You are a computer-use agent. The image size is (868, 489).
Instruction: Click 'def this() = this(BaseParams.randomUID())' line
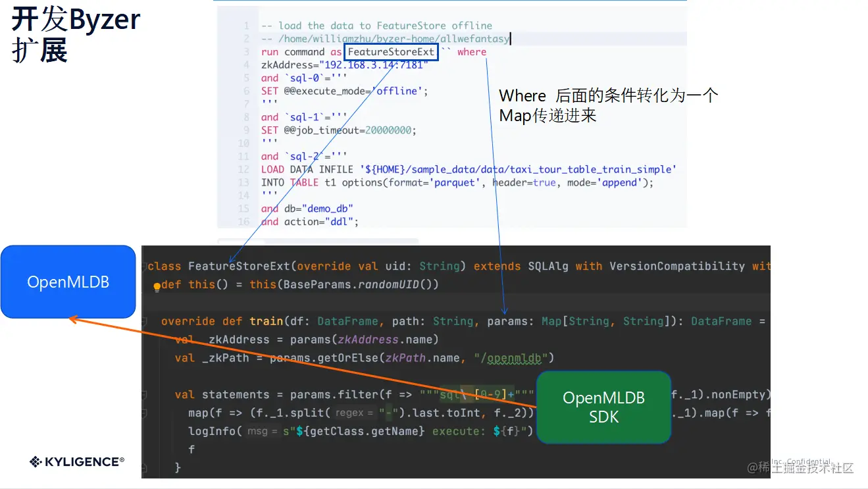pos(299,284)
